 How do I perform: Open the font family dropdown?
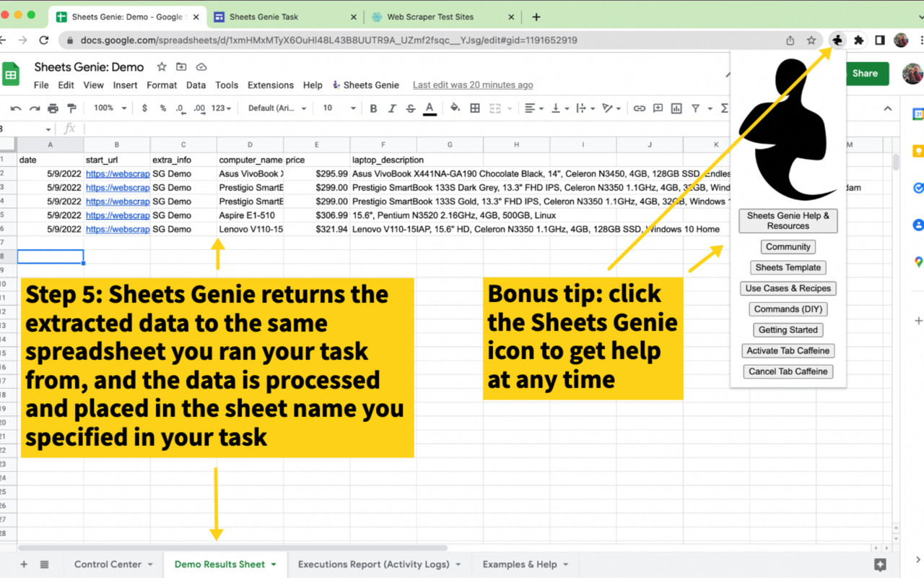277,108
